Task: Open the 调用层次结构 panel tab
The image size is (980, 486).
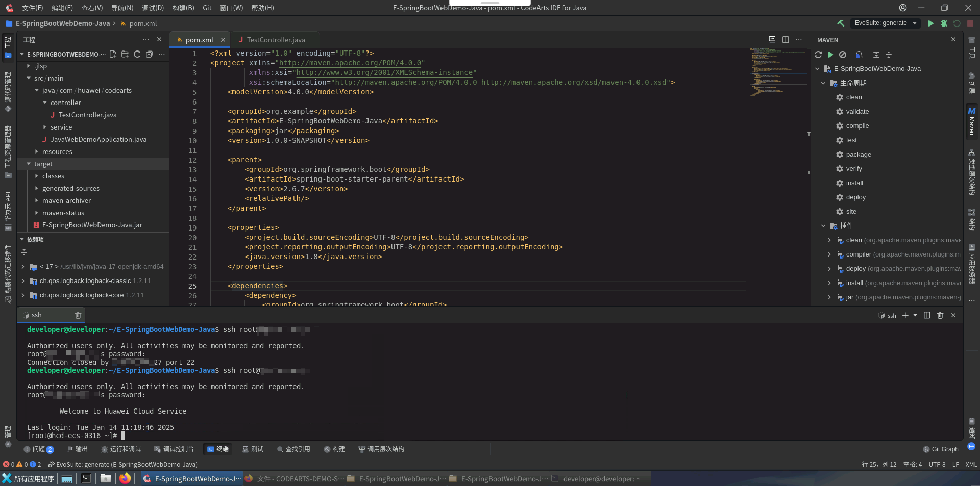Action: [381, 449]
